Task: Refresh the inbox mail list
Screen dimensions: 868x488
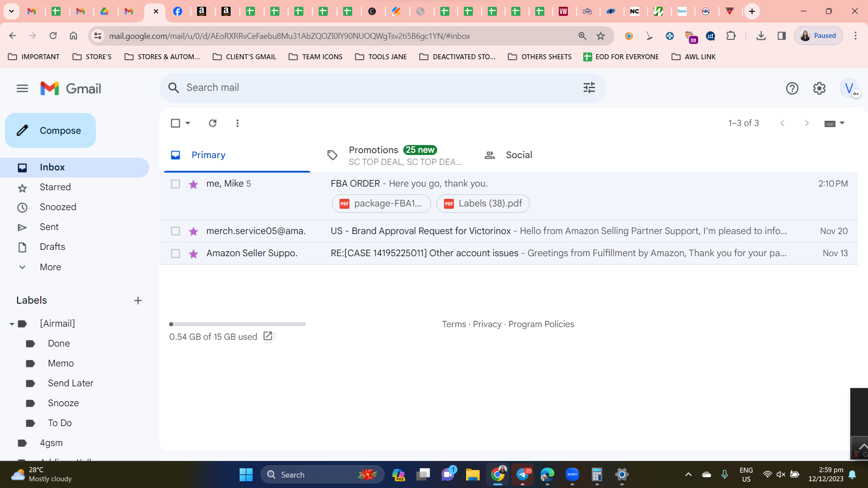Action: [212, 123]
